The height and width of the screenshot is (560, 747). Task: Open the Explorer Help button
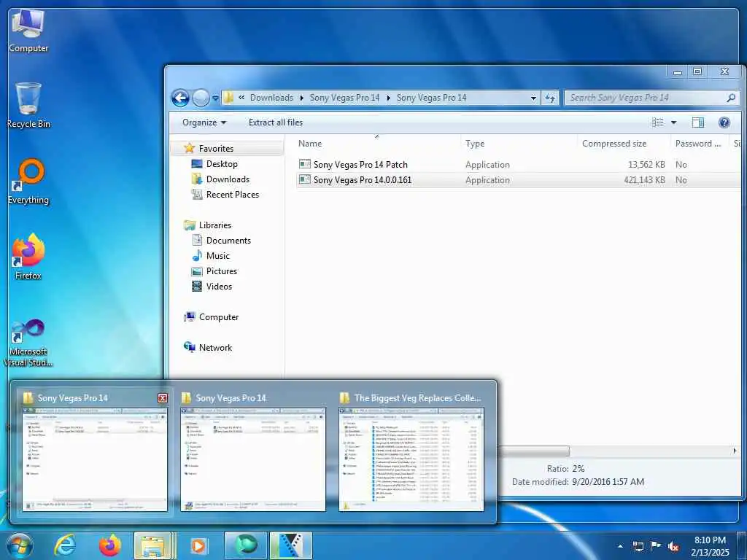[724, 122]
